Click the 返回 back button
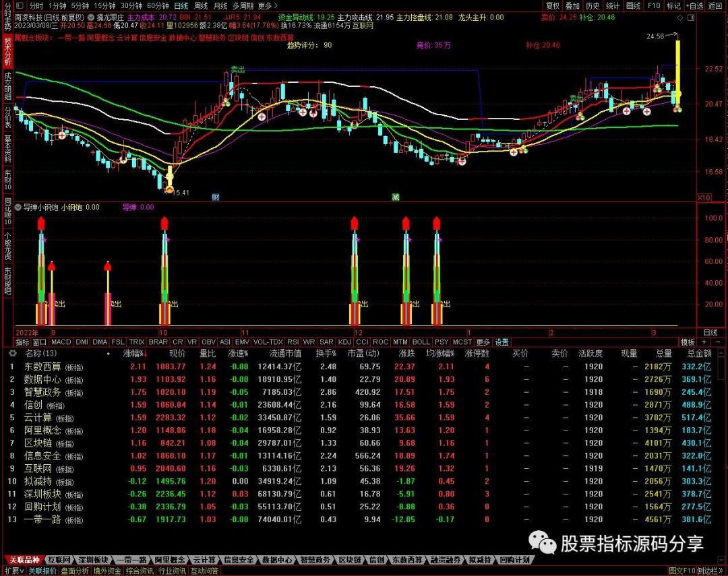The image size is (728, 576). (x=715, y=5)
